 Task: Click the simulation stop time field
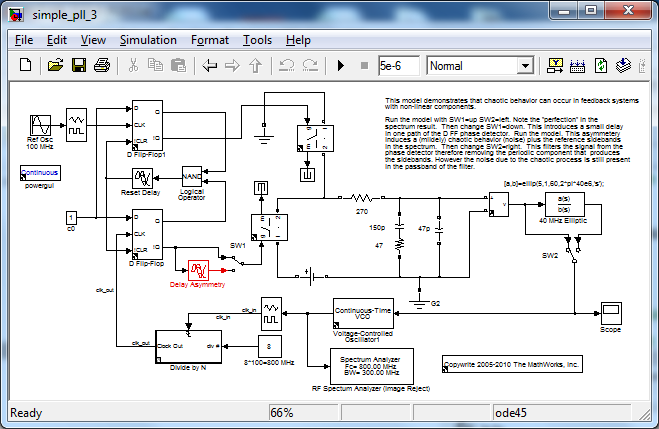396,66
